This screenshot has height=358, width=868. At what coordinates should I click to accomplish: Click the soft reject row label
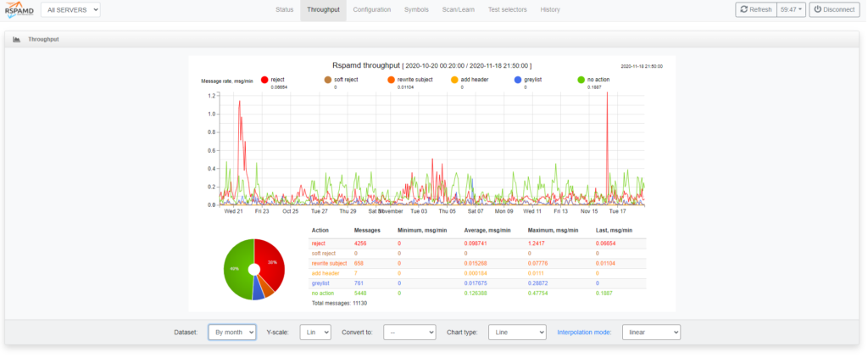tap(321, 254)
